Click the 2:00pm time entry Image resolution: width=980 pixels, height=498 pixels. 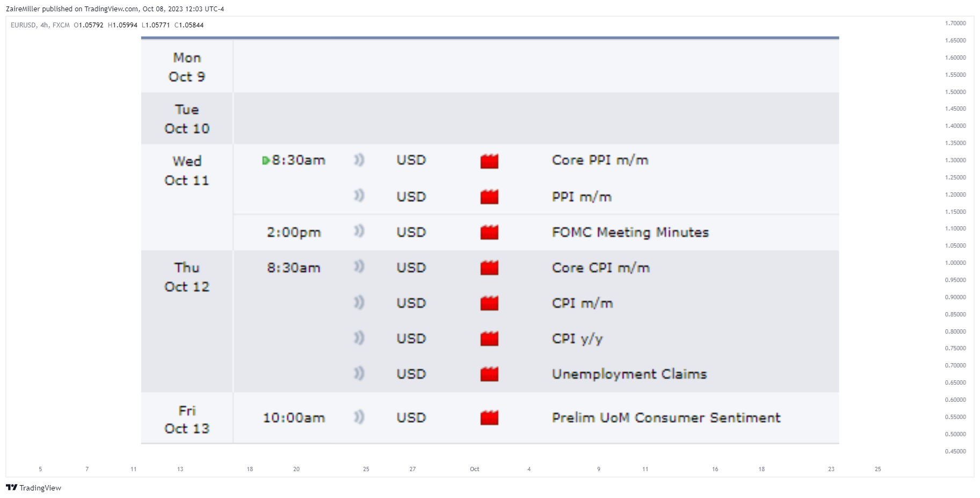point(294,232)
